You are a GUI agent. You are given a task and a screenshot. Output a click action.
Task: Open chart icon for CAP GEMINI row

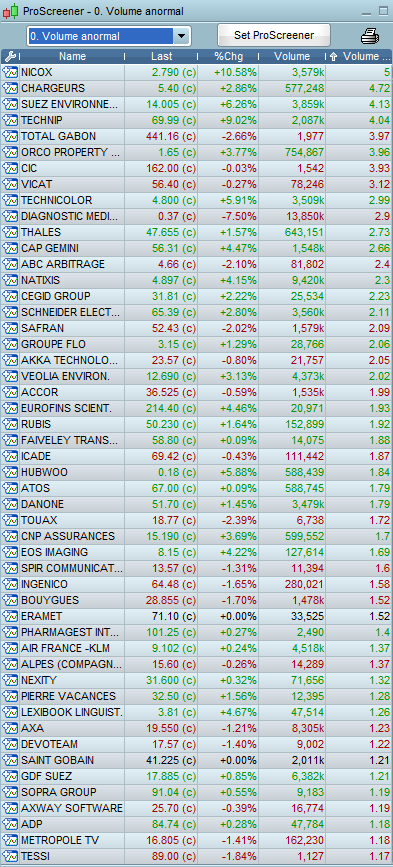(x=10, y=248)
